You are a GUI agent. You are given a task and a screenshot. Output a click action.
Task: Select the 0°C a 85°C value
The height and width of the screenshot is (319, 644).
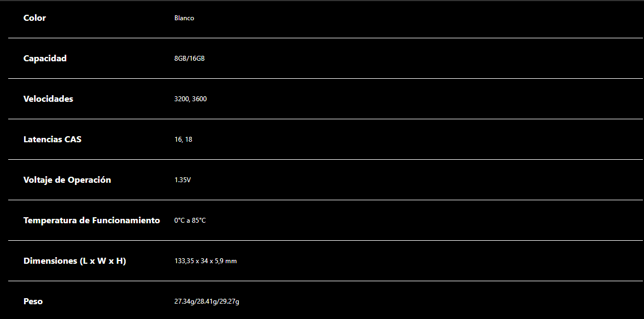(190, 221)
